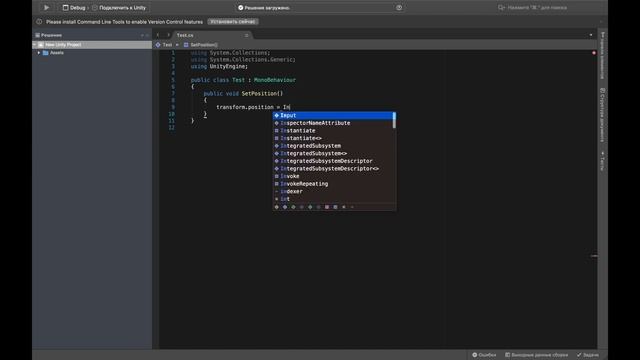This screenshot has width=640, height=360.
Task: Focus the global search field in toolbar
Action: [537, 8]
